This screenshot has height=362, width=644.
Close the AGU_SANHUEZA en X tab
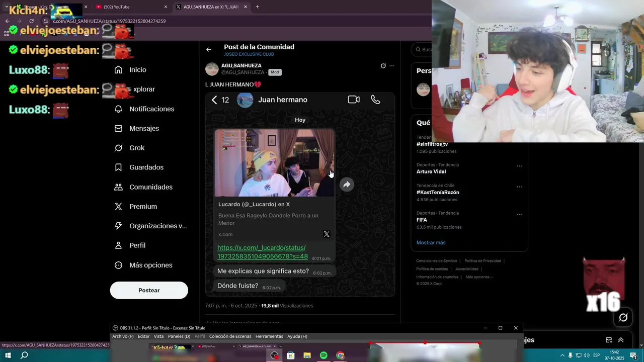[x=246, y=7]
